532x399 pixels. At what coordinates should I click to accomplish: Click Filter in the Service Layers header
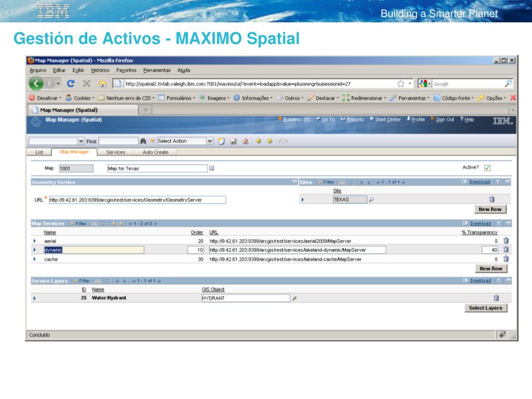85,281
